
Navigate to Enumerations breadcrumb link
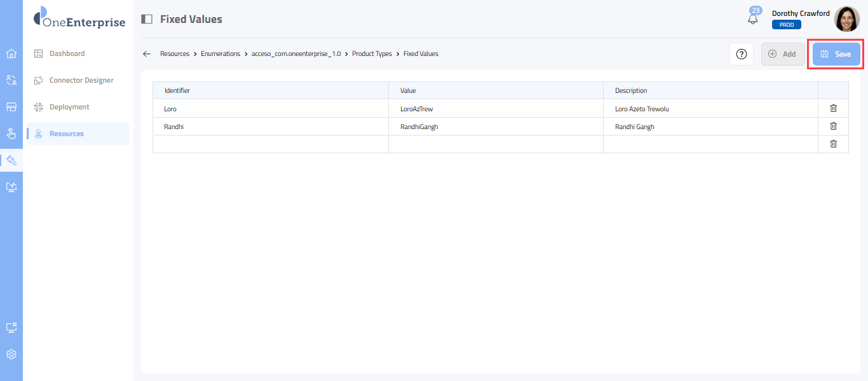coord(220,54)
